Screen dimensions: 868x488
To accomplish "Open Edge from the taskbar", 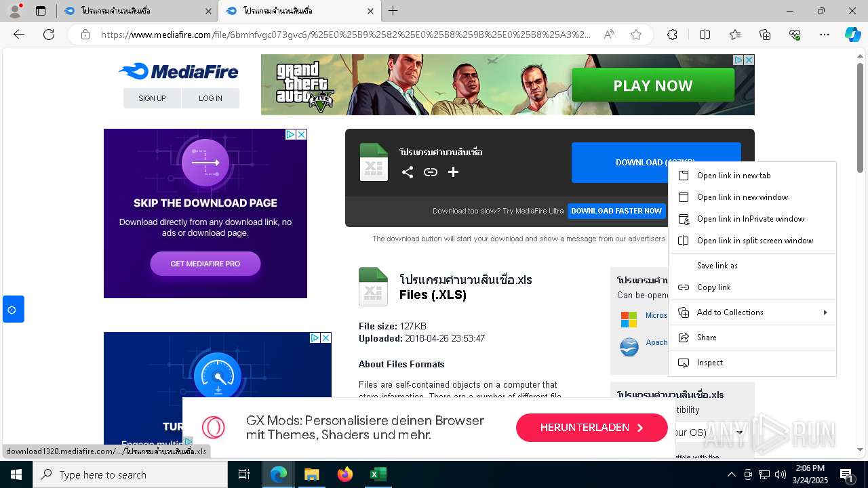I will pos(279,474).
